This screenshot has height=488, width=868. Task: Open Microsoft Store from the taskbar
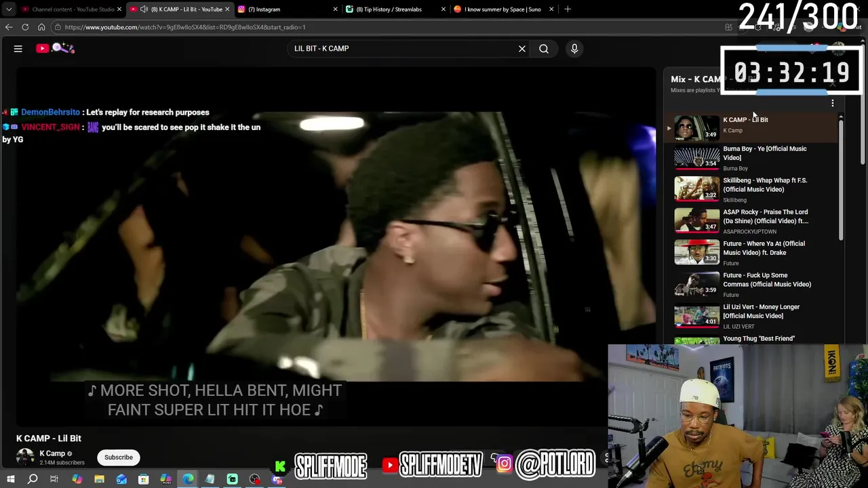(143, 480)
